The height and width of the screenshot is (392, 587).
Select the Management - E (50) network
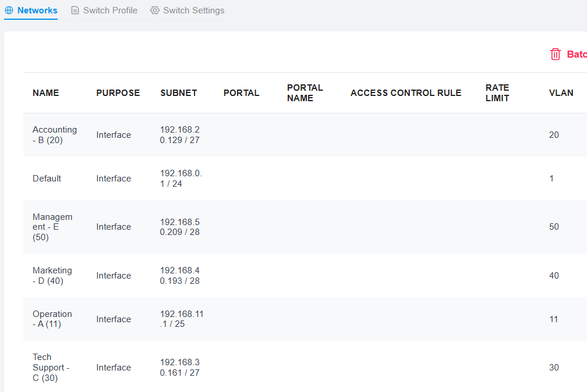point(52,227)
